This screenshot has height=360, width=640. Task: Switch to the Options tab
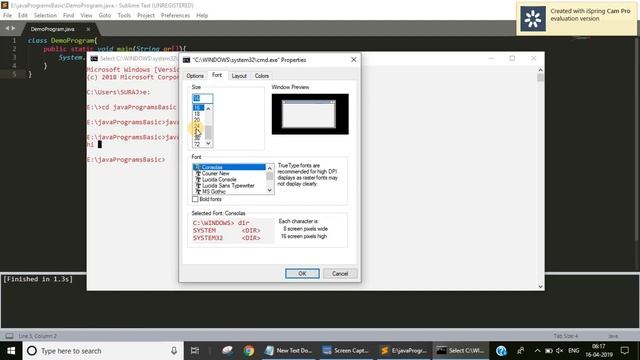tap(195, 76)
